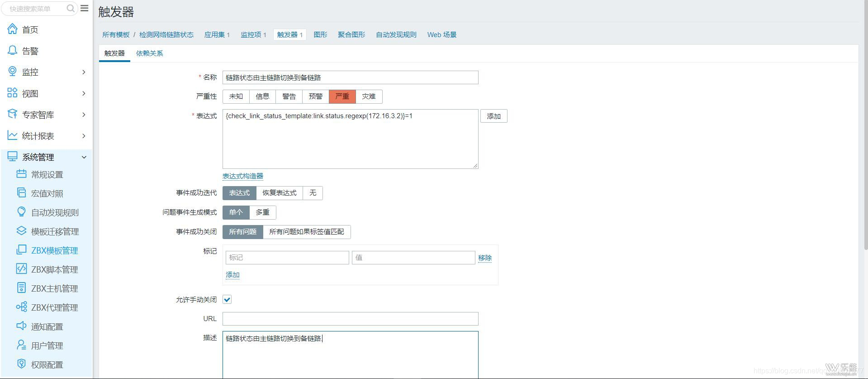
Task: Switch to the 依赖关系 tab
Action: click(x=150, y=53)
